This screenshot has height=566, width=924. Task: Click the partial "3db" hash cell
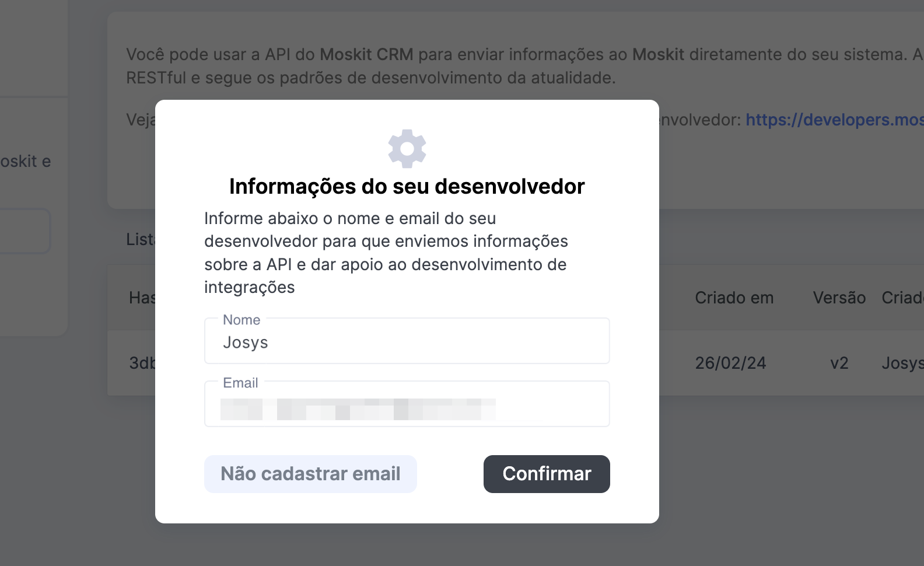tap(142, 363)
